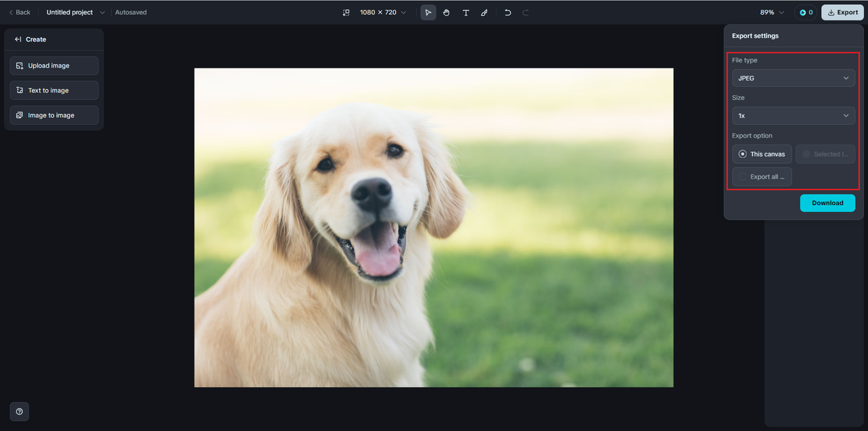Select the hand pan tool
Image resolution: width=868 pixels, height=431 pixels.
(x=446, y=12)
